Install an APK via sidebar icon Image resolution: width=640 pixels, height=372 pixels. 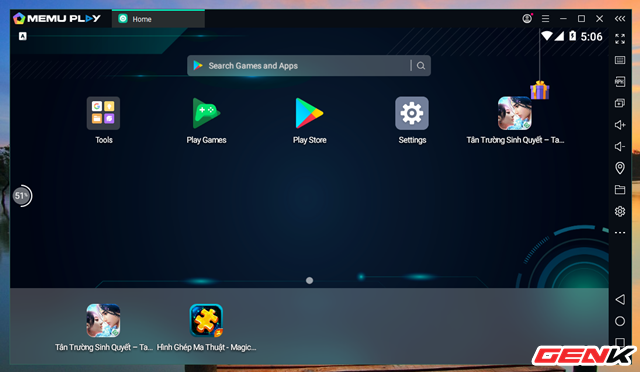620,82
